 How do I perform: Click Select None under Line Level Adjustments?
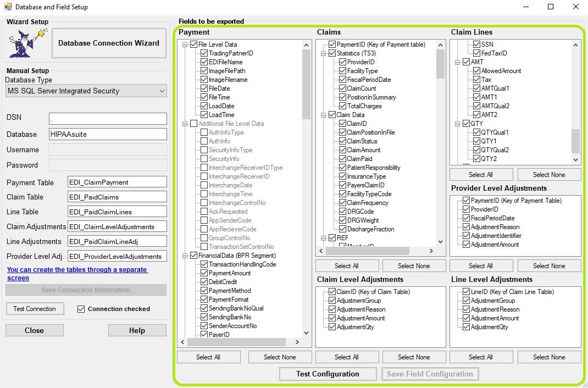point(549,357)
